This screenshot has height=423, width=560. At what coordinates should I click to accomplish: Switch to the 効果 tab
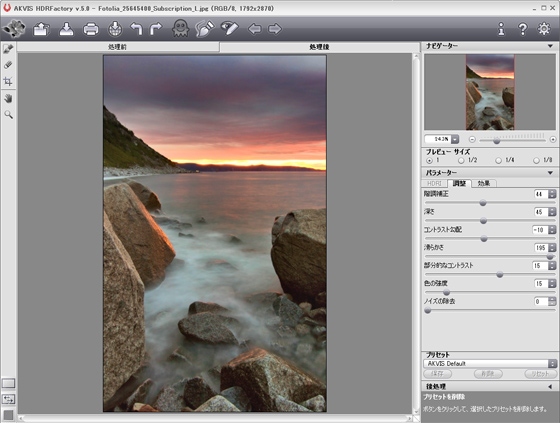point(484,183)
